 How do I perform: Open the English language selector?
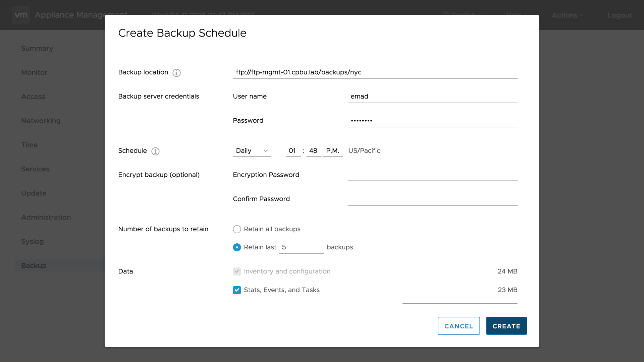(x=463, y=15)
